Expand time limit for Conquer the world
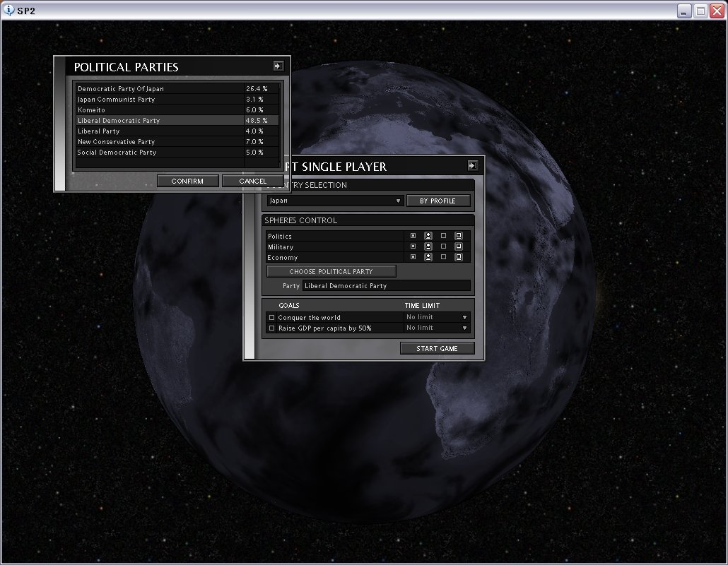The image size is (728, 565). (464, 318)
